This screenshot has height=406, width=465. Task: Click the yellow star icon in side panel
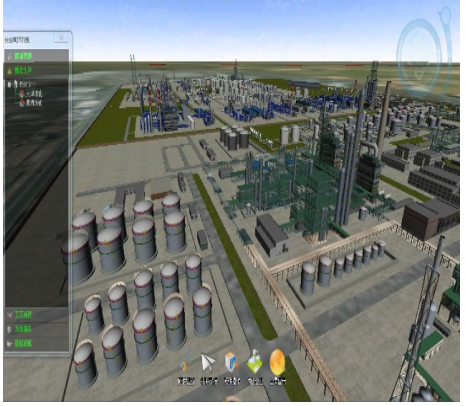coord(10,71)
